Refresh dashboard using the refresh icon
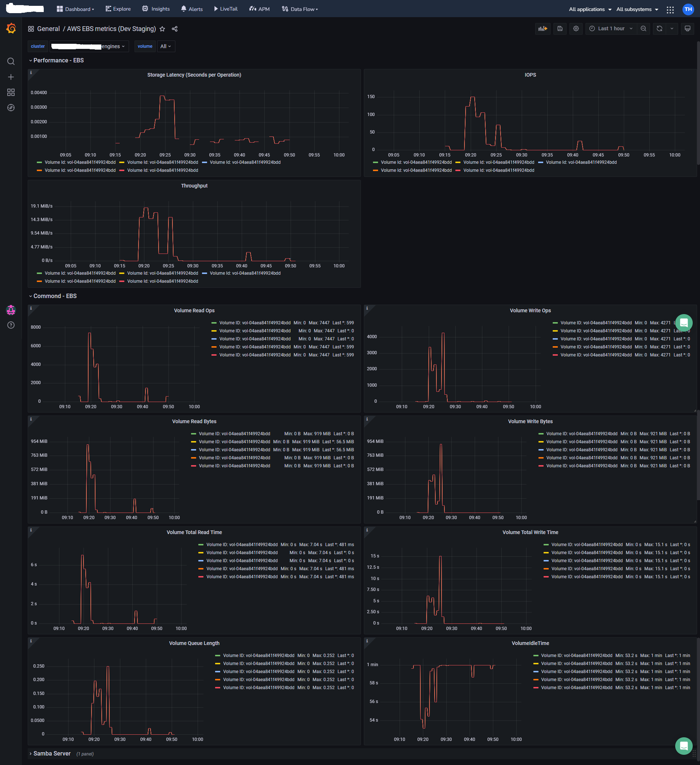The width and height of the screenshot is (700, 765). 660,29
